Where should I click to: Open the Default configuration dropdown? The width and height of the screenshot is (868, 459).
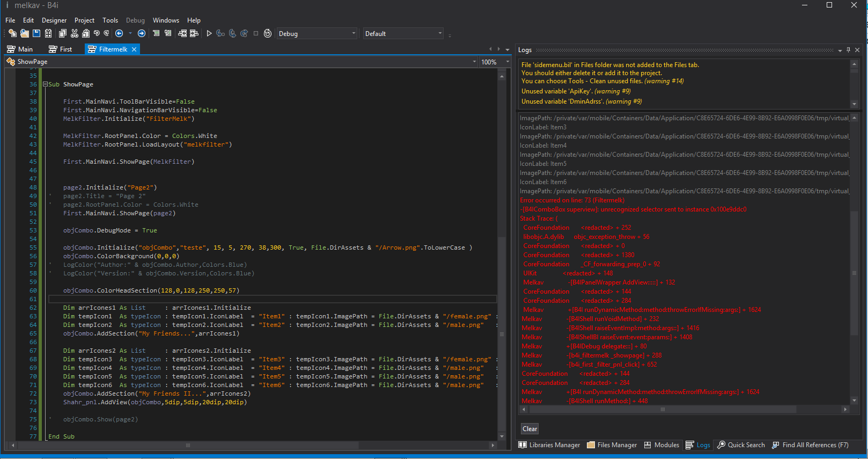click(440, 33)
